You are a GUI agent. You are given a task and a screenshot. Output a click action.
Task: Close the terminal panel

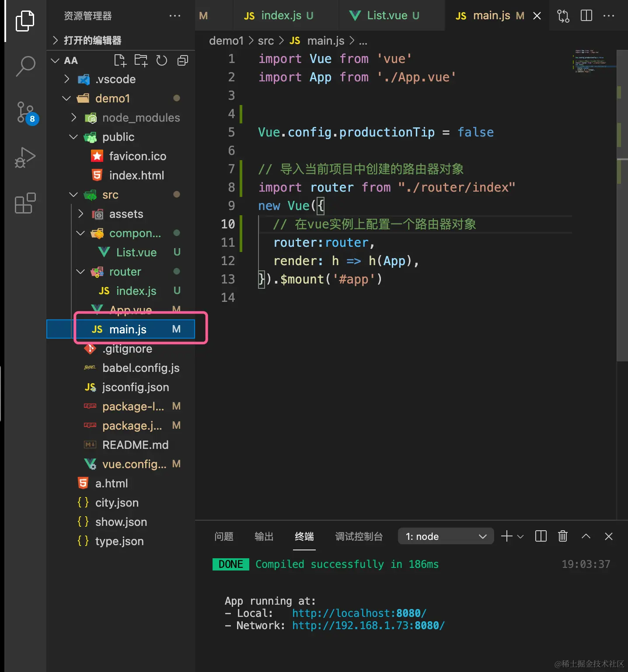[x=608, y=536]
